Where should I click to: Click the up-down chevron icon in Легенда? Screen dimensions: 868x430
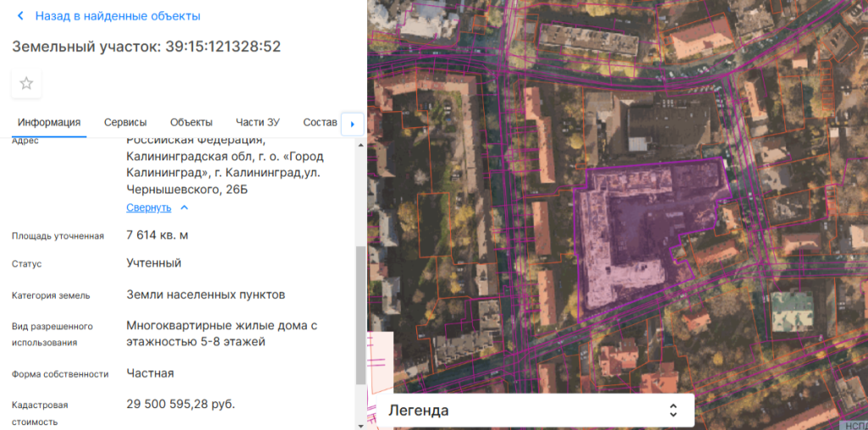[673, 410]
